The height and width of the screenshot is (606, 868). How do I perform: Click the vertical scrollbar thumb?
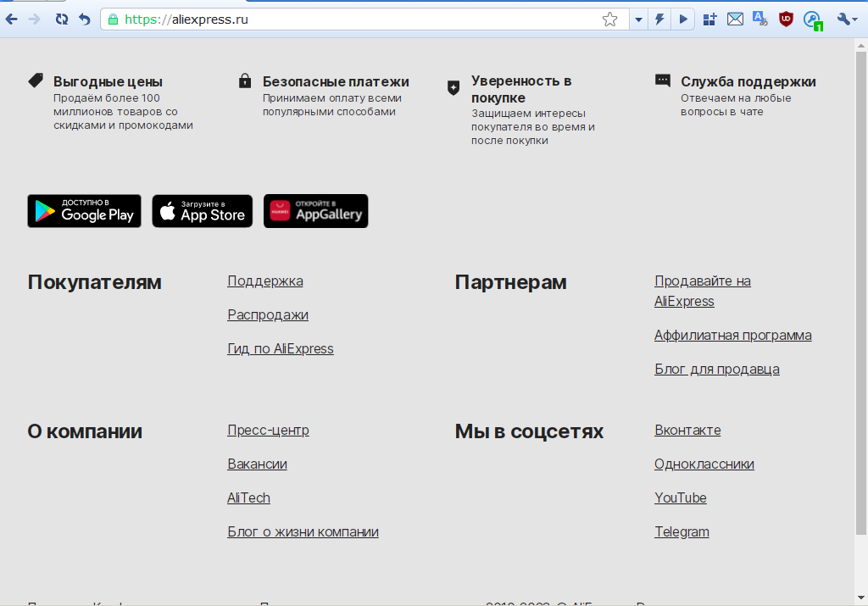point(861,293)
